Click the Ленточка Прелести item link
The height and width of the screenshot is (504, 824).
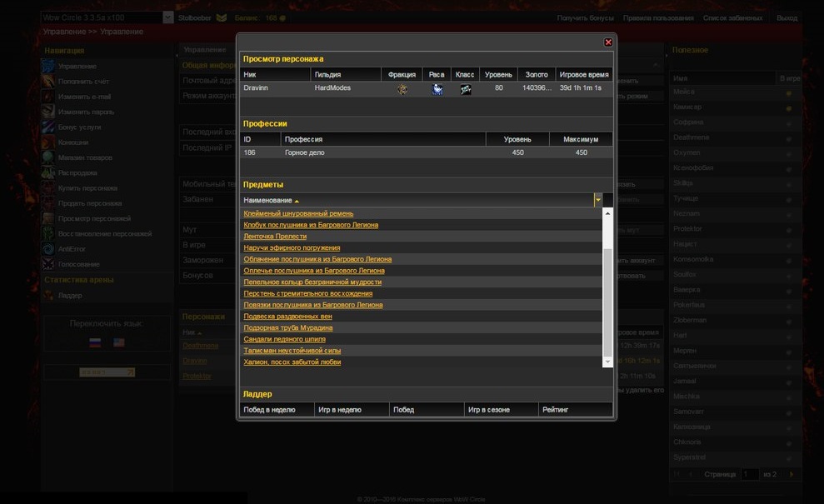tap(275, 237)
